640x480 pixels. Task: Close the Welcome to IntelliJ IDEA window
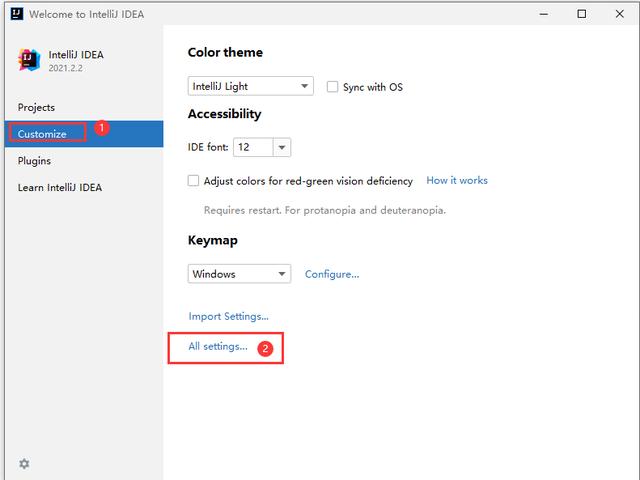[x=620, y=14]
